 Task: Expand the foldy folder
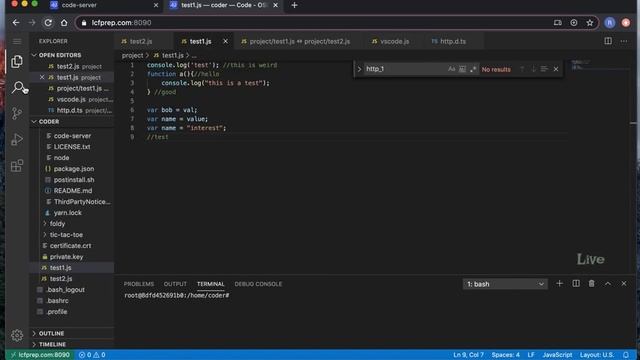point(57,224)
